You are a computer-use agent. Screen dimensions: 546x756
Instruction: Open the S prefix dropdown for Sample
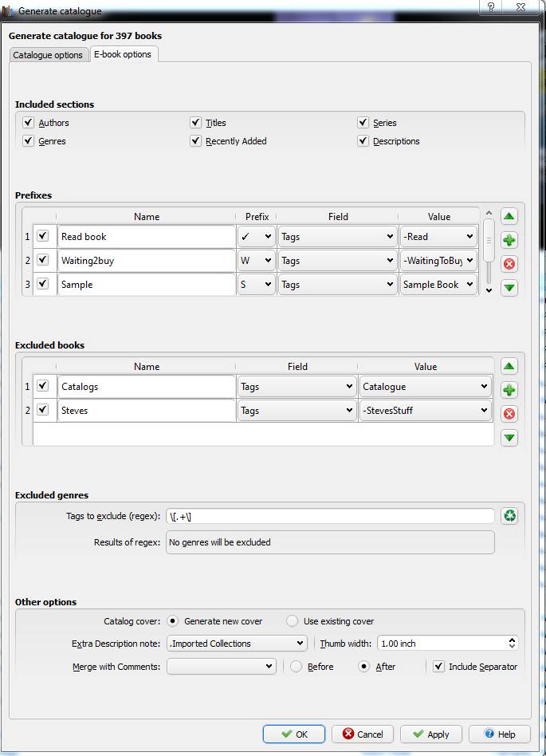pos(257,285)
